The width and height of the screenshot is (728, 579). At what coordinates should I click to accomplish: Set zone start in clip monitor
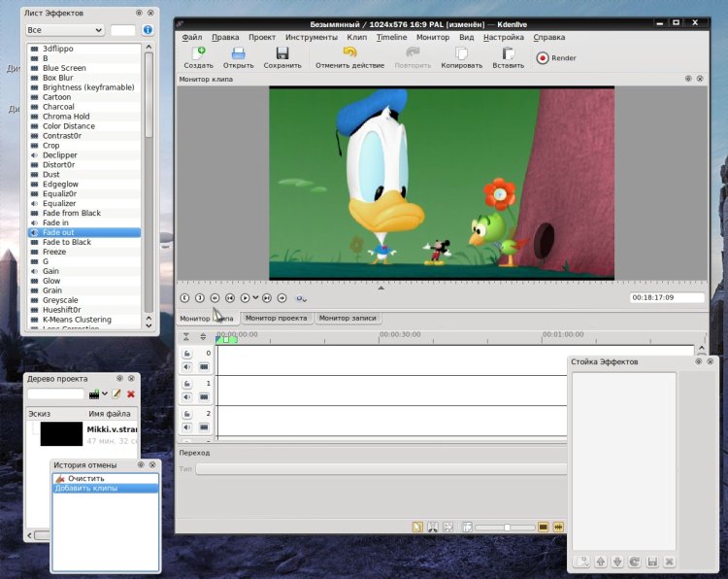click(184, 298)
